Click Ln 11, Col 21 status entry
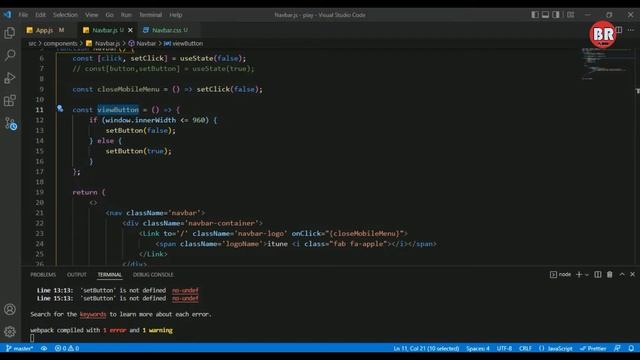Viewport: 640px width, 360px height. click(426, 348)
